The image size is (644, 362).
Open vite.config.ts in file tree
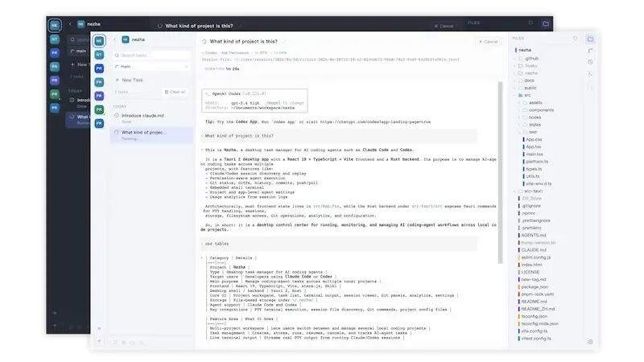click(533, 331)
